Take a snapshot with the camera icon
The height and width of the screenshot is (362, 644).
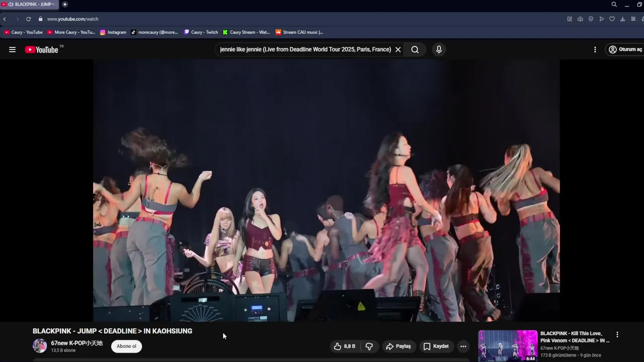[x=580, y=19]
